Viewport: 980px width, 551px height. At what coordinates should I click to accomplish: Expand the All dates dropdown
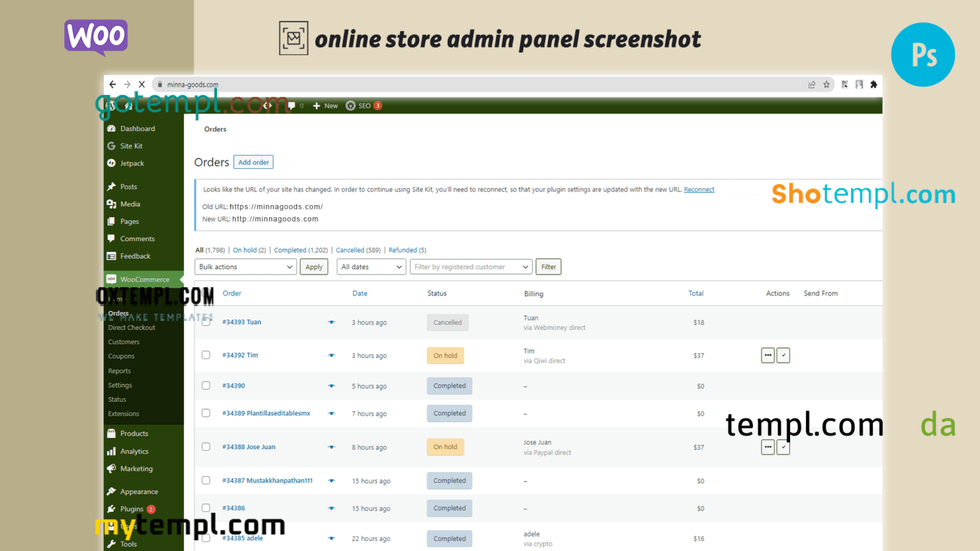(371, 267)
